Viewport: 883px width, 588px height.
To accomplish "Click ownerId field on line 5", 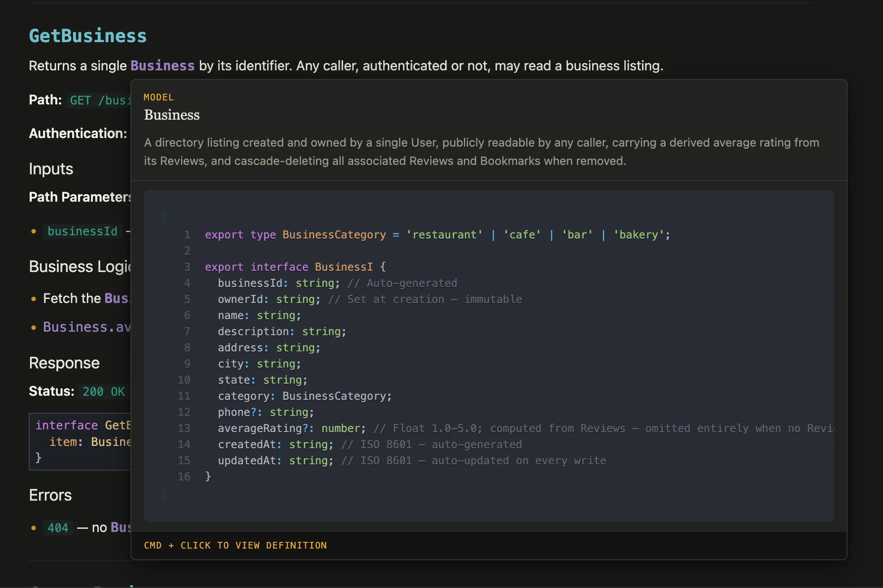I will (240, 299).
